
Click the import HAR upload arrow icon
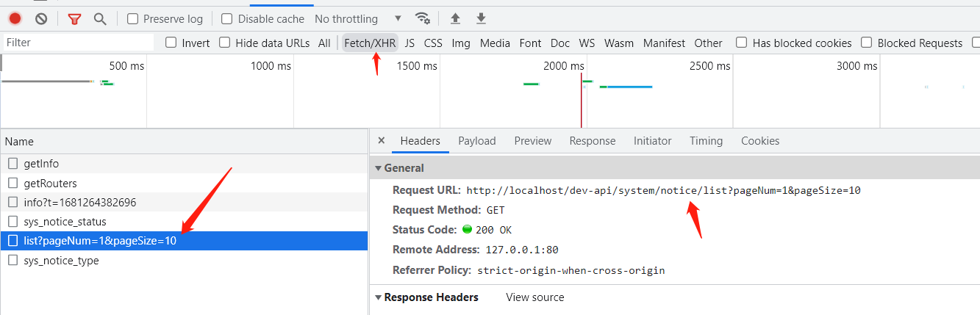[455, 19]
